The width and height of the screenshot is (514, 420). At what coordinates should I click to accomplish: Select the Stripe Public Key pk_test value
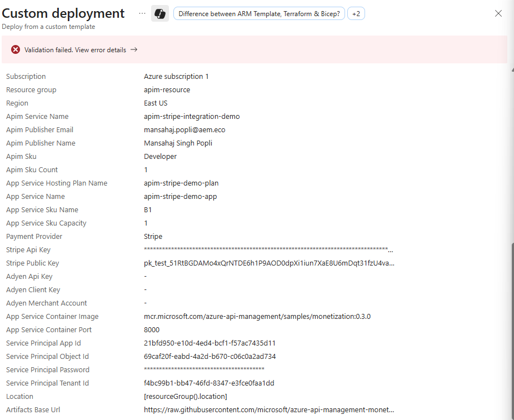[x=269, y=263]
